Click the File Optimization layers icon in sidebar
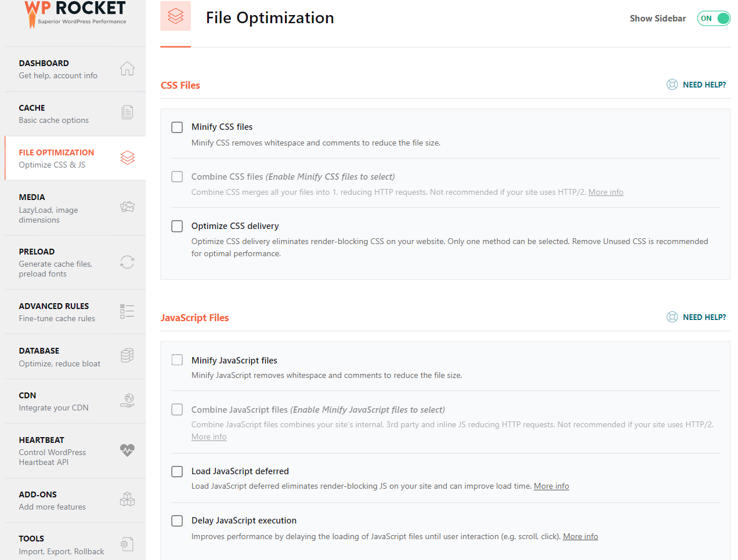738x560 pixels. [x=127, y=158]
